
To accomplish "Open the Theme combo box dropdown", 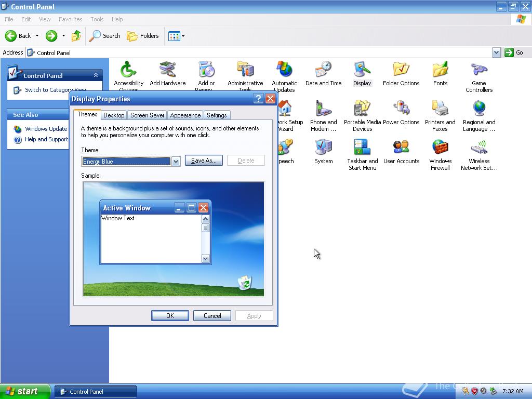I will 176,162.
